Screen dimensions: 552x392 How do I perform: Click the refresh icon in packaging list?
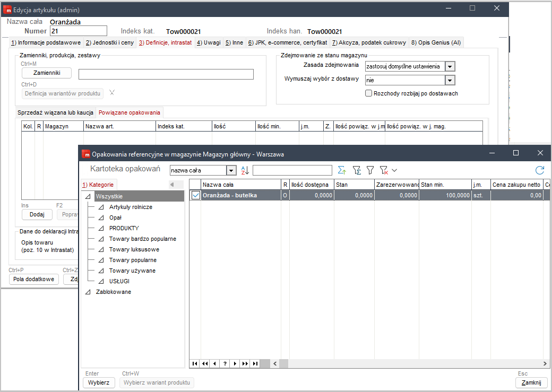click(x=540, y=170)
